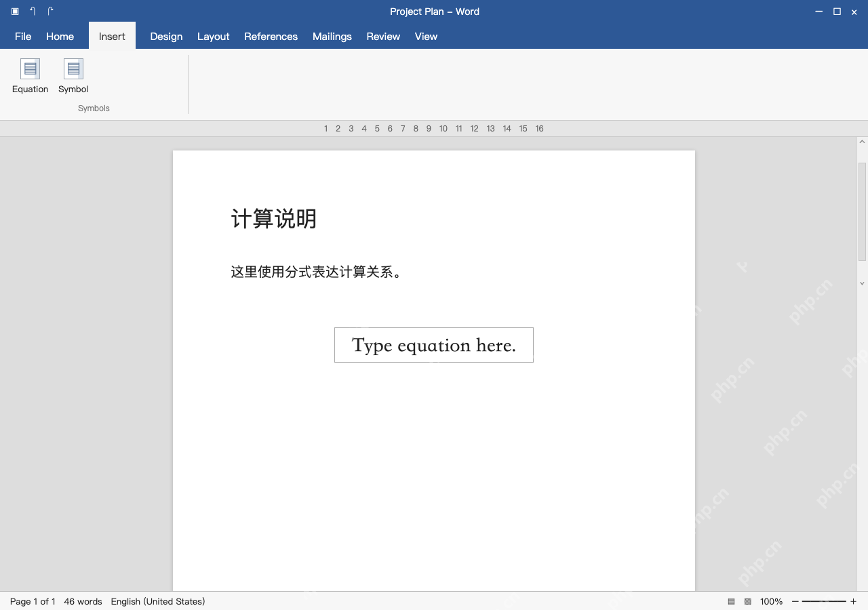
Task: Click the 'Symbols' group label
Action: coord(94,108)
